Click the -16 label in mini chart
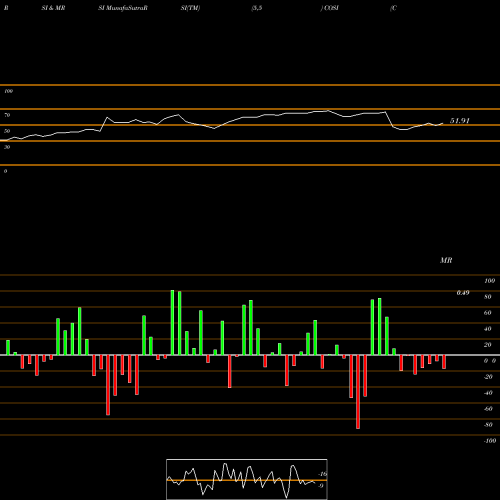The image size is (500, 500). (323, 474)
